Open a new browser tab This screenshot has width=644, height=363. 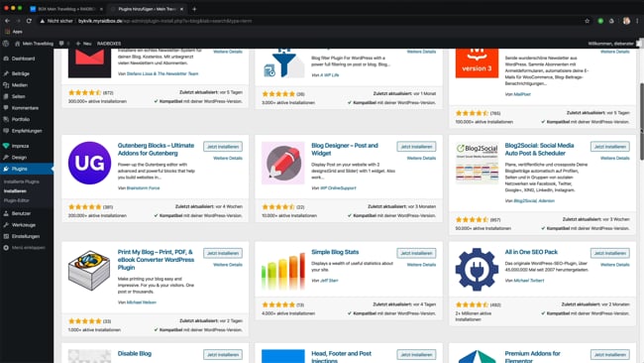194,9
